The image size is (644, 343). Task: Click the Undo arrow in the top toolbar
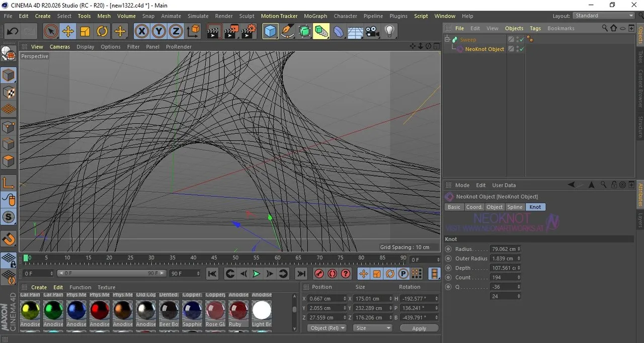point(13,31)
